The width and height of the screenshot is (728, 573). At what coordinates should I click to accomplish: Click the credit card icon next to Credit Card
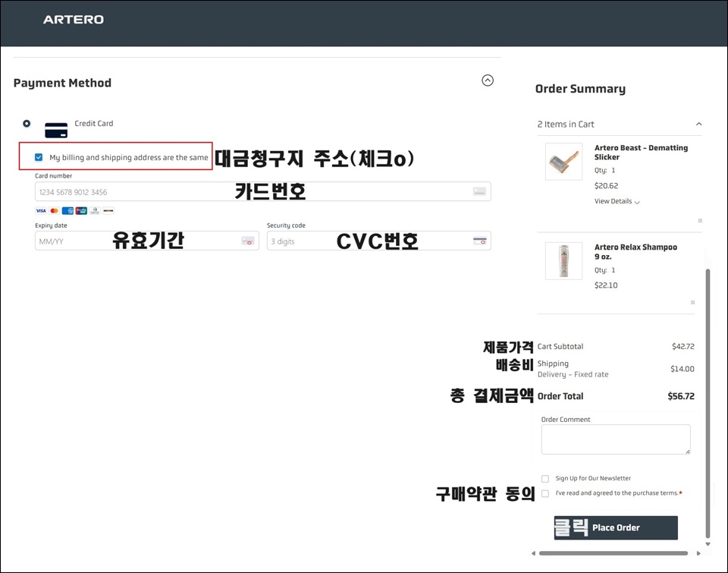56,130
